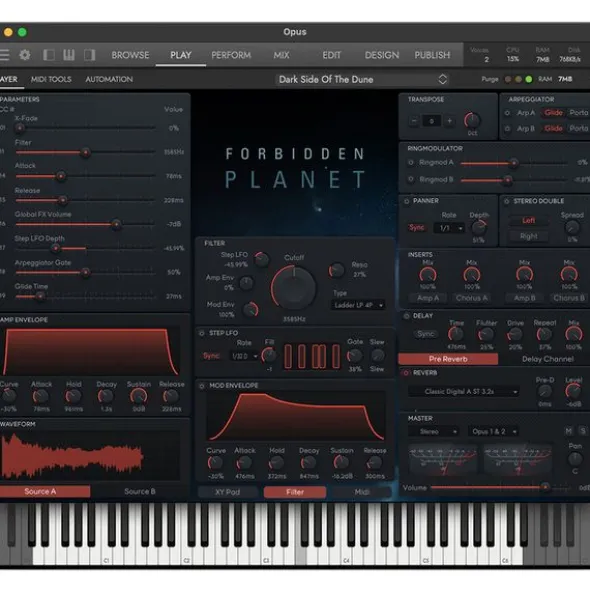Click the Amp A insert Mix knob

(428, 275)
